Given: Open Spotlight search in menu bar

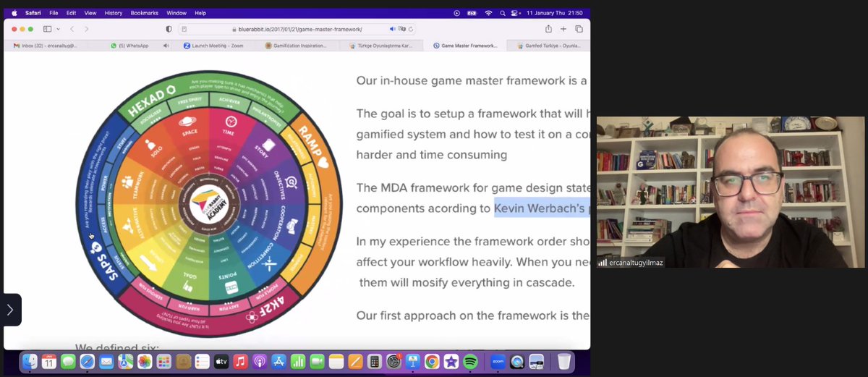Looking at the screenshot, I should coord(503,12).
